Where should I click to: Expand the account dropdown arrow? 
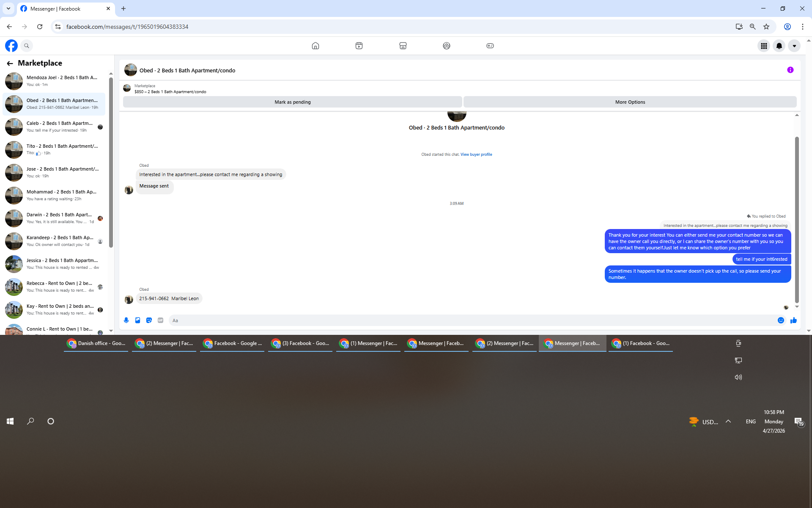pyautogui.click(x=794, y=46)
